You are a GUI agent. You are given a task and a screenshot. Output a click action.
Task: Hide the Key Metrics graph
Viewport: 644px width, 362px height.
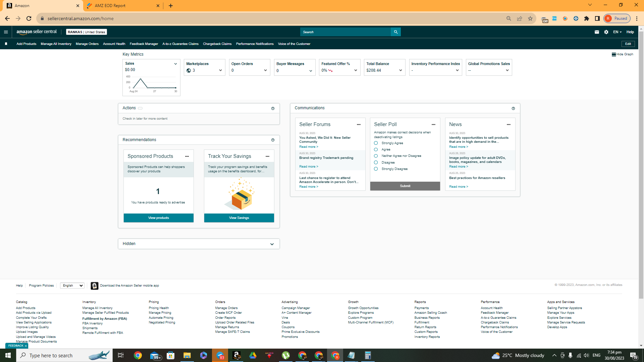[x=623, y=54]
